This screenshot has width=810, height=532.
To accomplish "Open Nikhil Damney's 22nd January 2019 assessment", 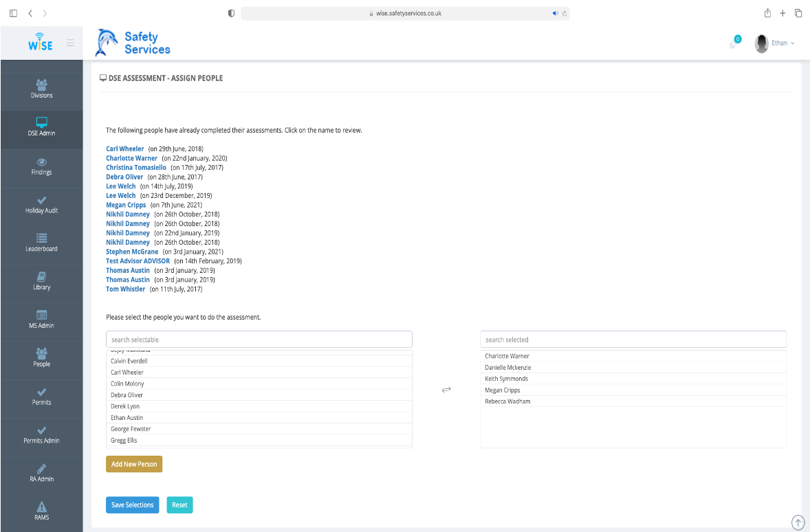I will tap(128, 233).
